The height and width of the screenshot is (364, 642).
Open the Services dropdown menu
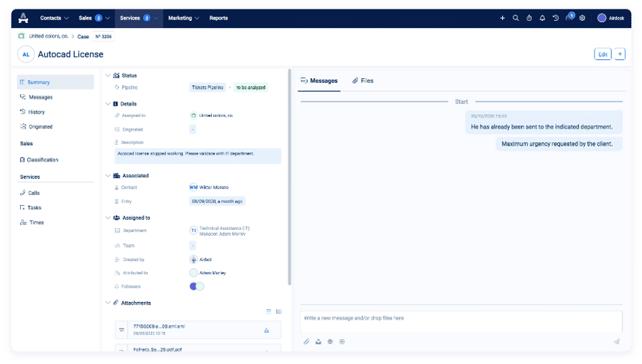click(x=139, y=18)
